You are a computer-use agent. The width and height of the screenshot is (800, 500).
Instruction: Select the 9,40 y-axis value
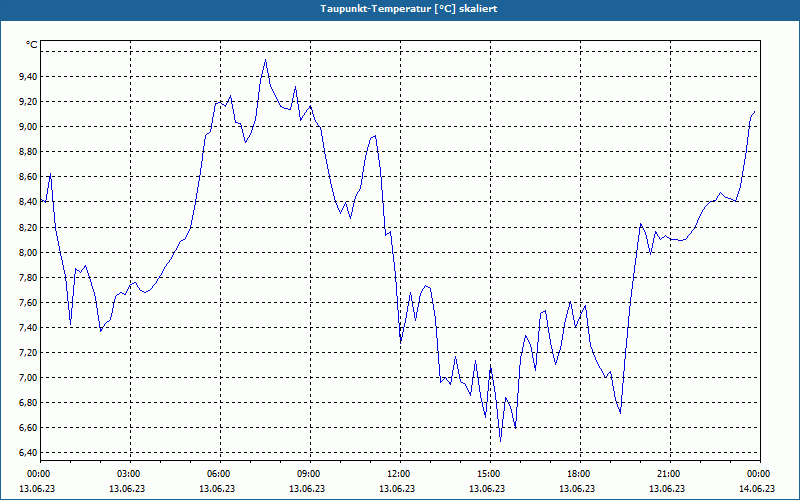coord(28,77)
